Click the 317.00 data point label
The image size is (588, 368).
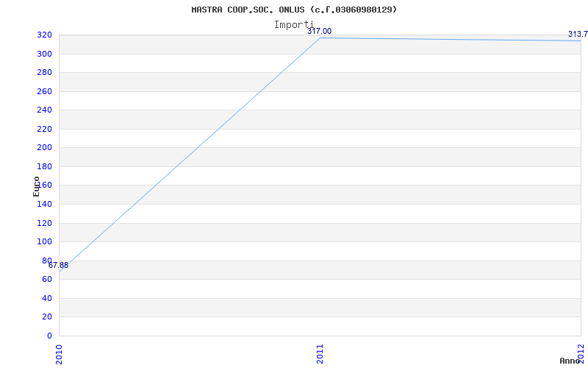pyautogui.click(x=319, y=31)
